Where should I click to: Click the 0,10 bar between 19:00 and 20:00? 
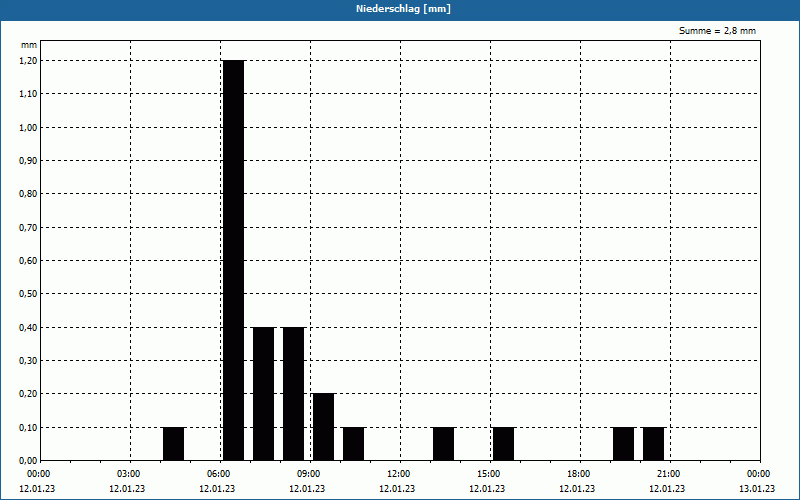click(x=623, y=444)
